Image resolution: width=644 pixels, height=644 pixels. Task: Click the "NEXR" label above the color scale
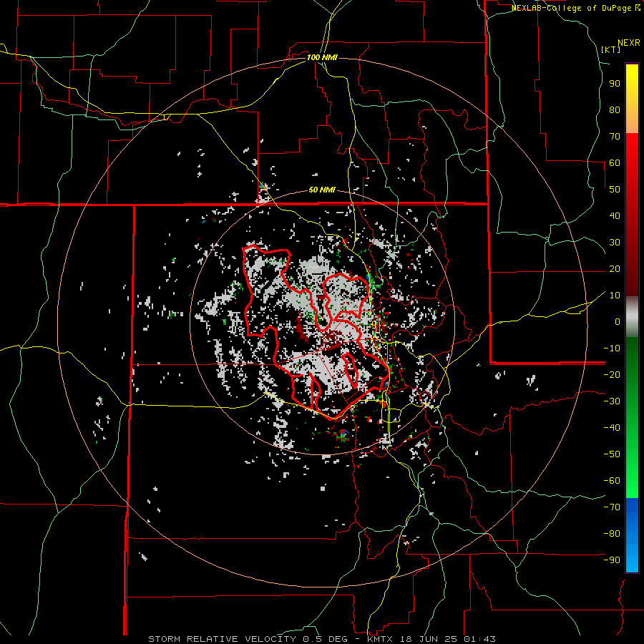[629, 43]
